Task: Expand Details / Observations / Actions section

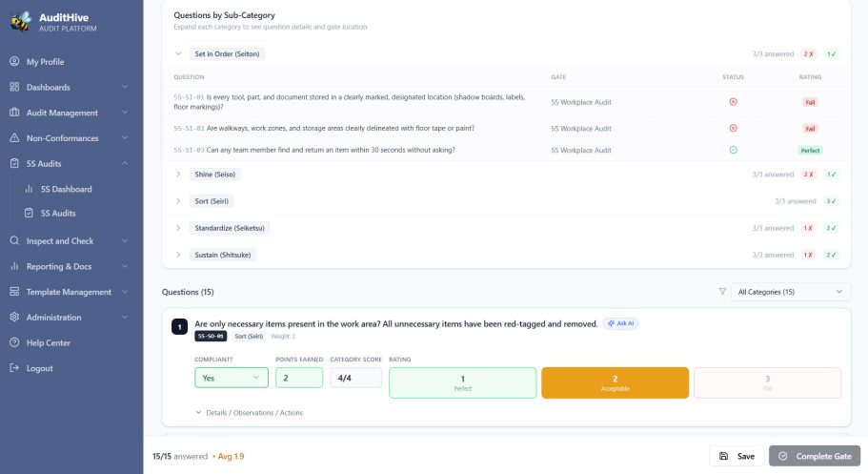Action: pyautogui.click(x=249, y=412)
